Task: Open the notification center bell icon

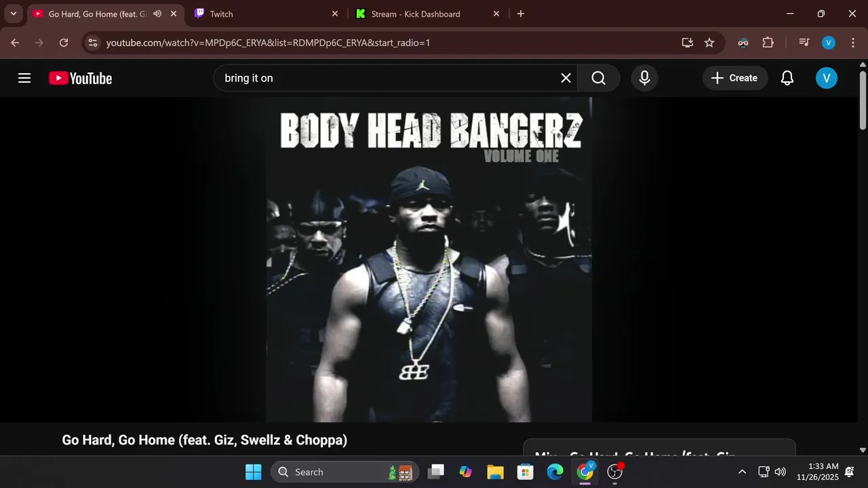Action: click(849, 472)
